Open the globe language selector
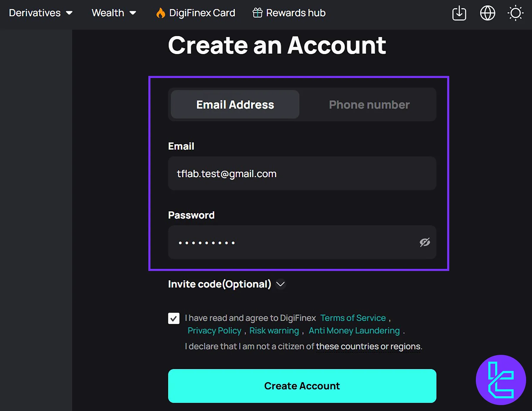 [x=487, y=13]
